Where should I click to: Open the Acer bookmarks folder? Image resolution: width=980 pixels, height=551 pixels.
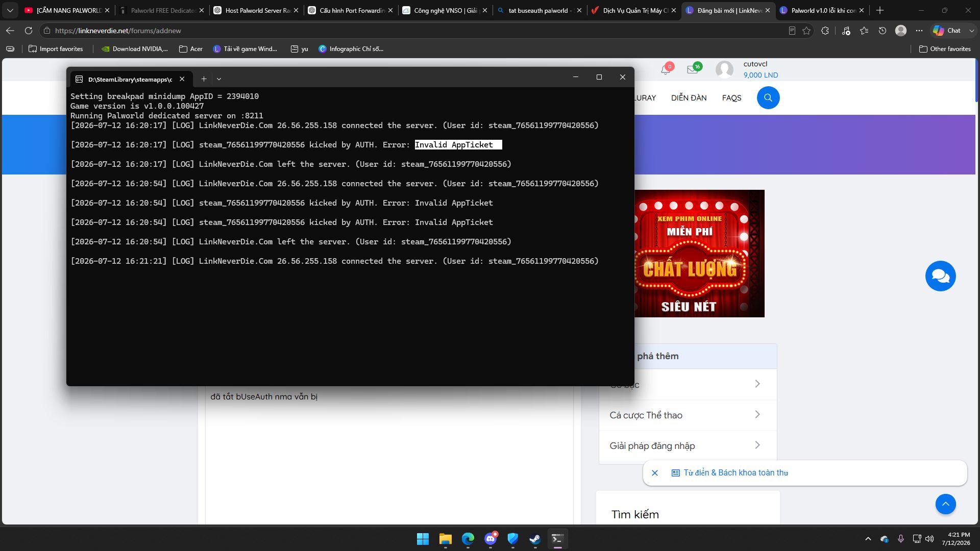(191, 49)
